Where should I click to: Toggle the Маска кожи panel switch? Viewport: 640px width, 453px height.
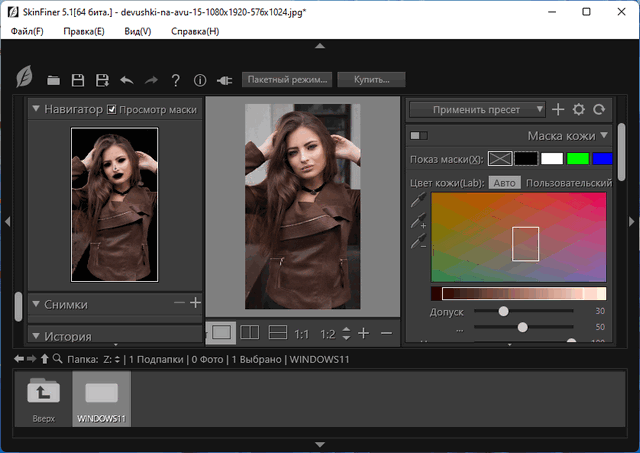click(x=419, y=135)
